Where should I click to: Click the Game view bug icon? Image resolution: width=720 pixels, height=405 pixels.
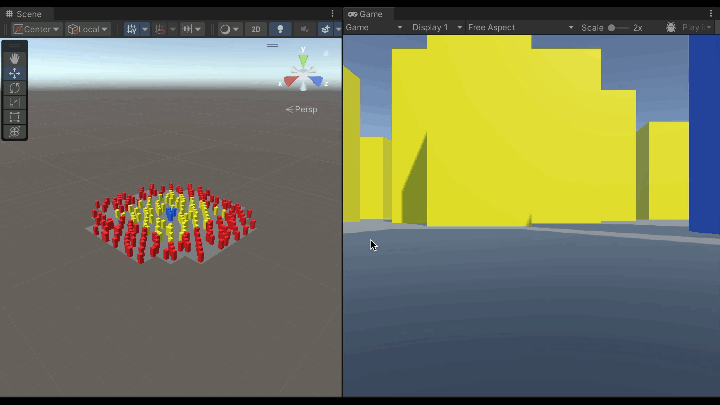pos(671,28)
